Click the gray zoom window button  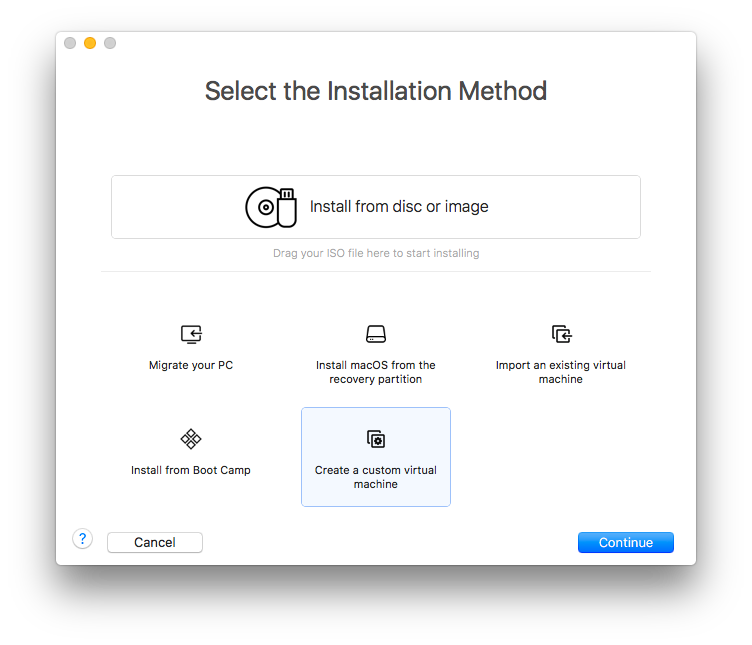[x=110, y=43]
